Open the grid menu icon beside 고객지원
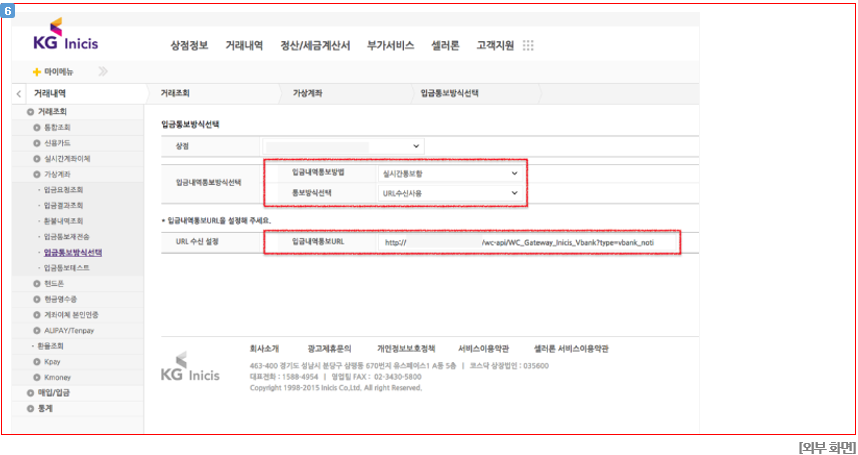 click(x=528, y=45)
